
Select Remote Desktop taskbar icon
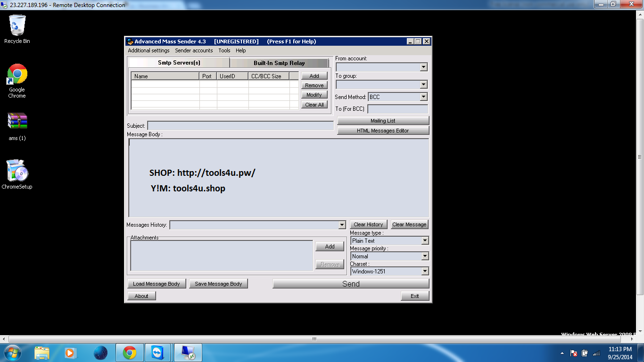(x=188, y=353)
